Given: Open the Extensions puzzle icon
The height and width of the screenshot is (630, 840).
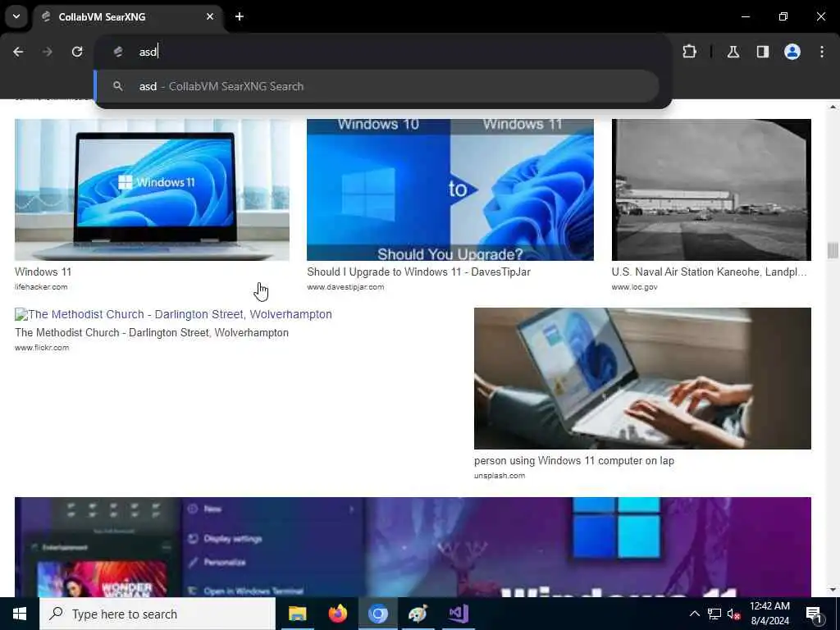Looking at the screenshot, I should coord(689,52).
